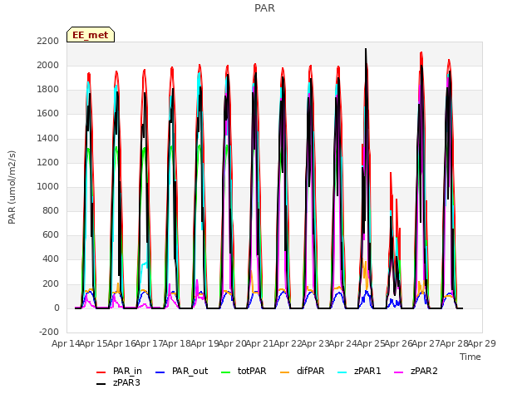Toggle the PAR_out legend entry

[x=181, y=372]
